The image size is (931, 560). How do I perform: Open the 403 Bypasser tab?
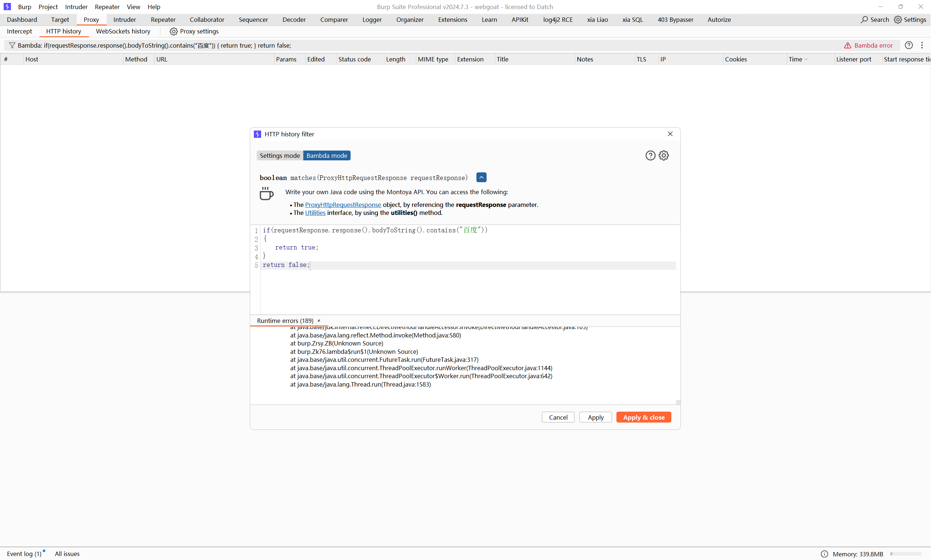pyautogui.click(x=675, y=20)
